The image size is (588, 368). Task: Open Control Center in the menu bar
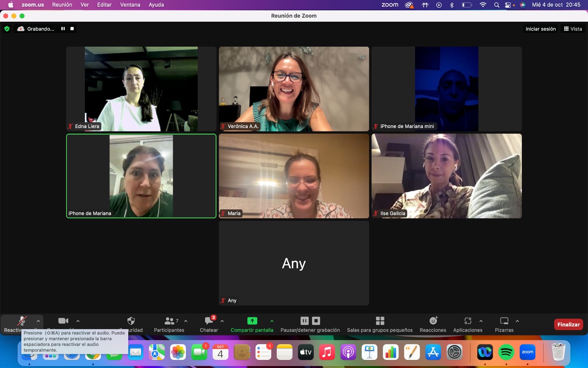[x=508, y=5]
